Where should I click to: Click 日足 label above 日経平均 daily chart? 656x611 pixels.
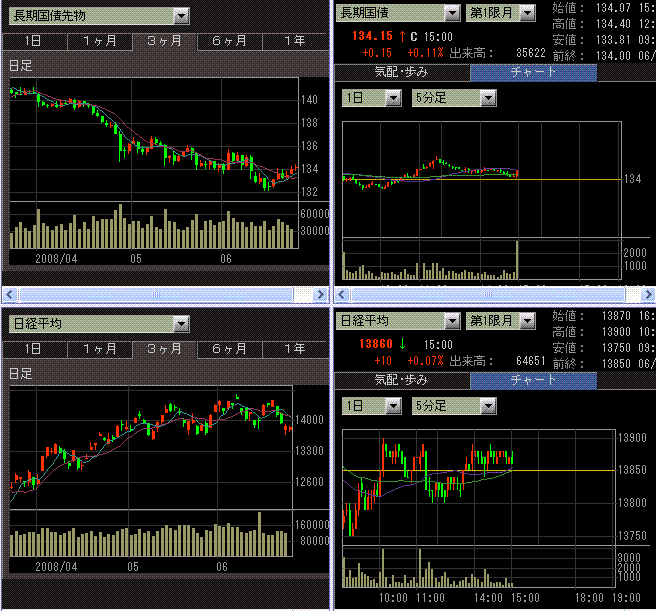20,373
